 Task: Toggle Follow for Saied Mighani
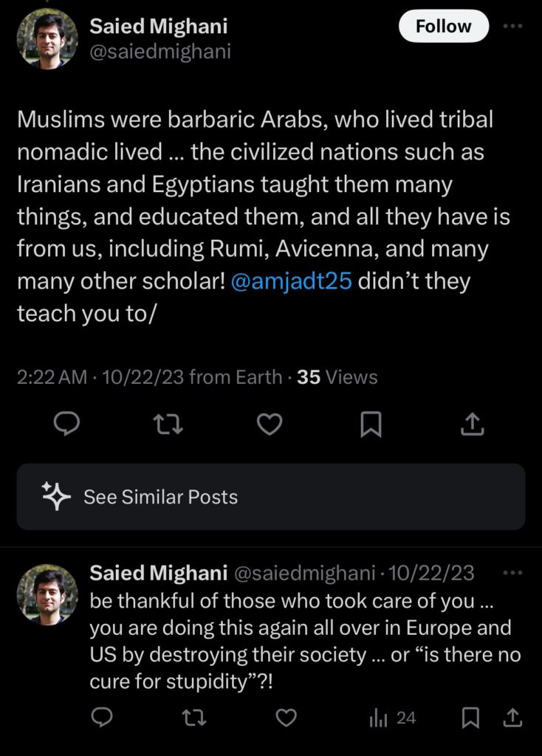(x=443, y=26)
